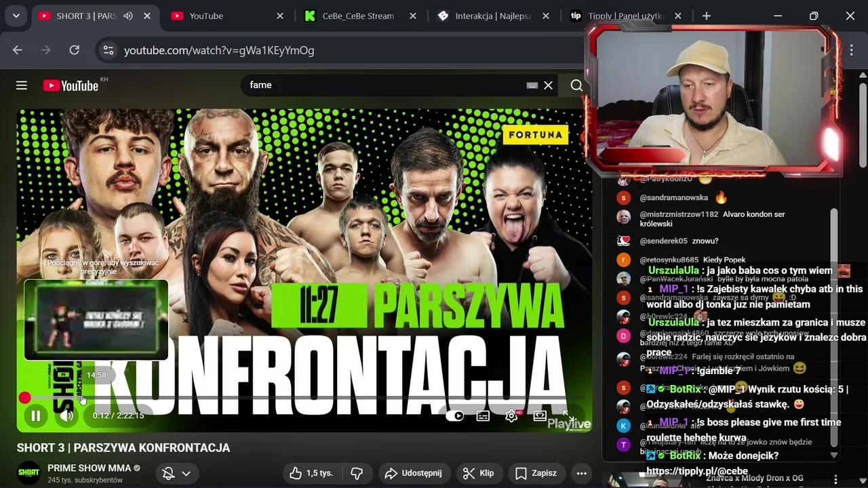The width and height of the screenshot is (868, 488).
Task: Open PRIME SHOW MMA channel name link
Action: coord(89,468)
